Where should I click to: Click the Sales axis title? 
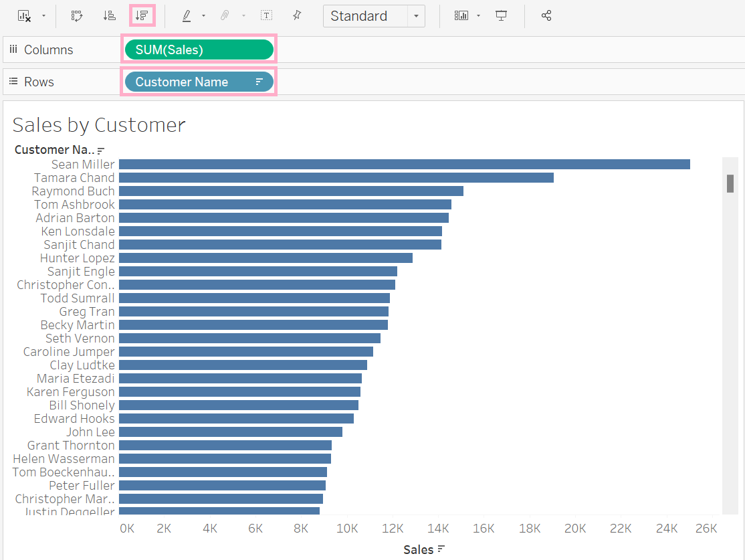419,549
